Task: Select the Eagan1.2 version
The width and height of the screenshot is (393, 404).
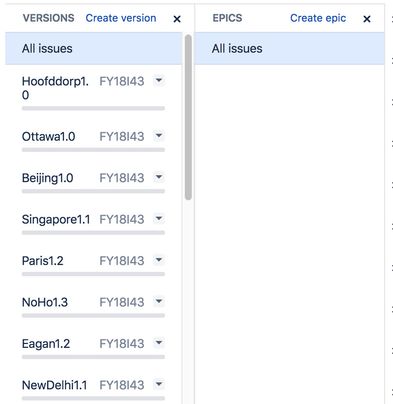Action: (46, 344)
